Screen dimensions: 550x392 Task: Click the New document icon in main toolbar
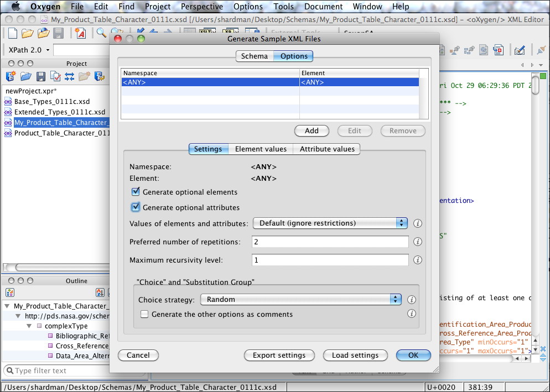coord(12,33)
